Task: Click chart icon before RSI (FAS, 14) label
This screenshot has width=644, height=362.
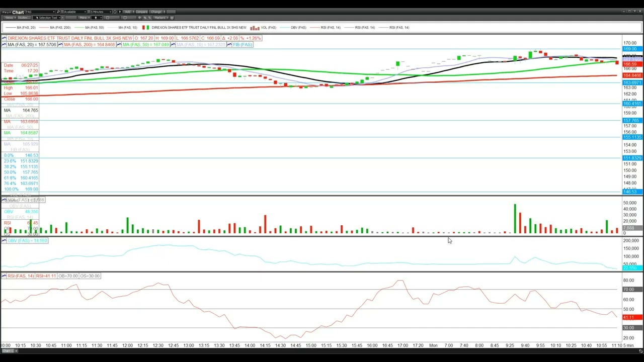Action: [x=4, y=276]
